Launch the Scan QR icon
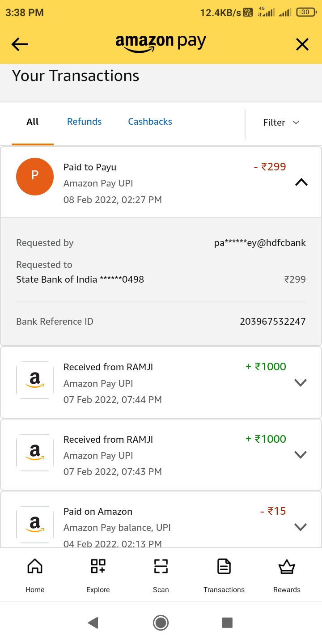Image resolution: width=322 pixels, height=644 pixels. coord(161,567)
